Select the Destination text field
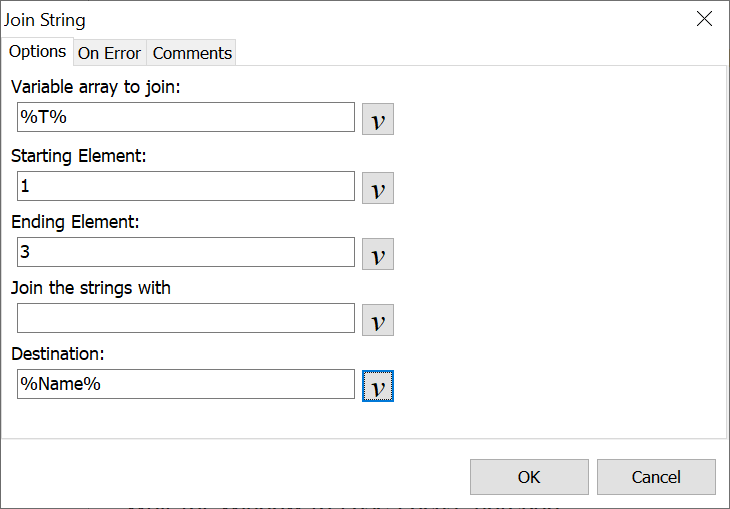This screenshot has width=730, height=509. 186,384
